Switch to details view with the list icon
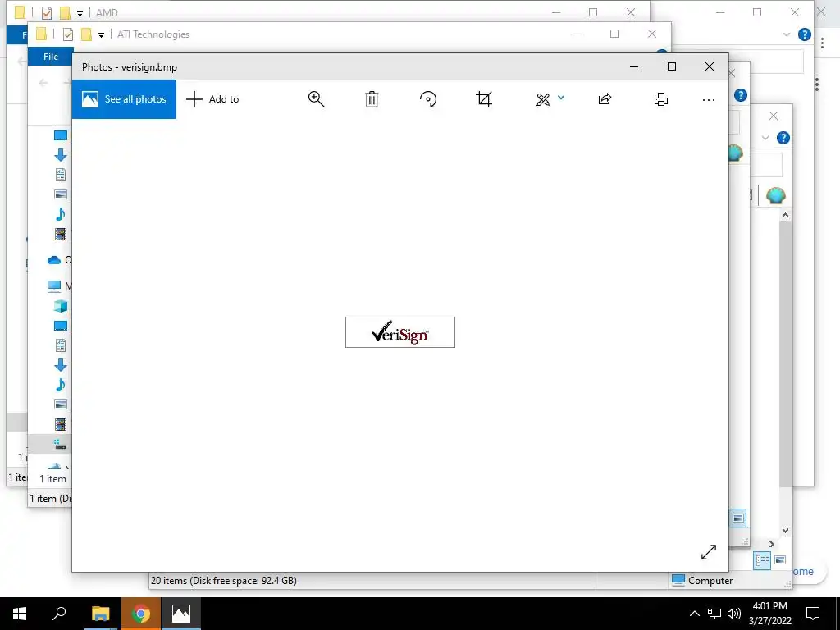This screenshot has width=840, height=630. pos(762,561)
